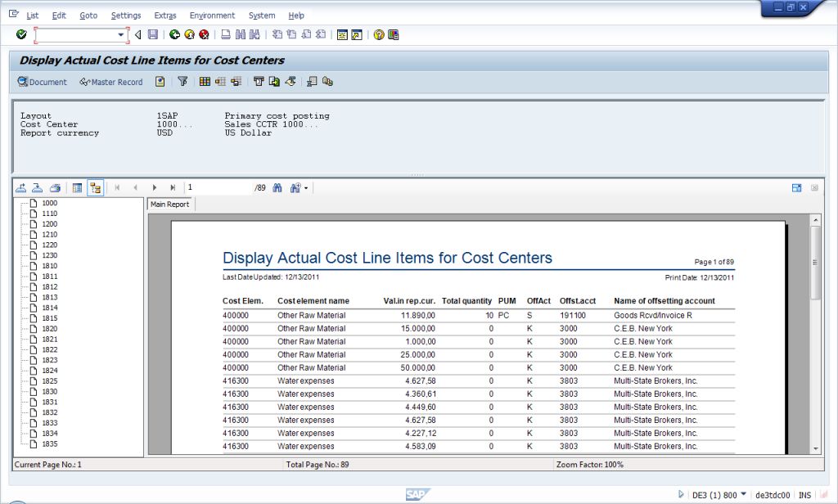Click the Create New Session icon
Image resolution: width=838 pixels, height=504 pixels.
pos(342,34)
